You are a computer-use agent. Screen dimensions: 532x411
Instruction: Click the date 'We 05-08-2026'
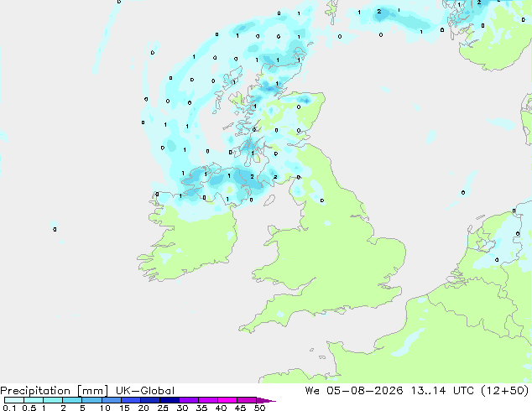point(354,391)
